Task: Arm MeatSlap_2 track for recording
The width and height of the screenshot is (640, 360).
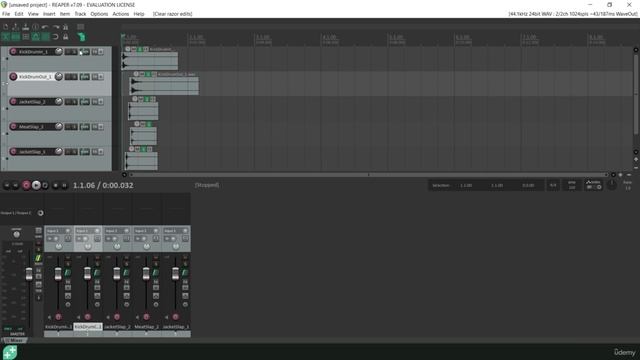Action: coord(13,127)
